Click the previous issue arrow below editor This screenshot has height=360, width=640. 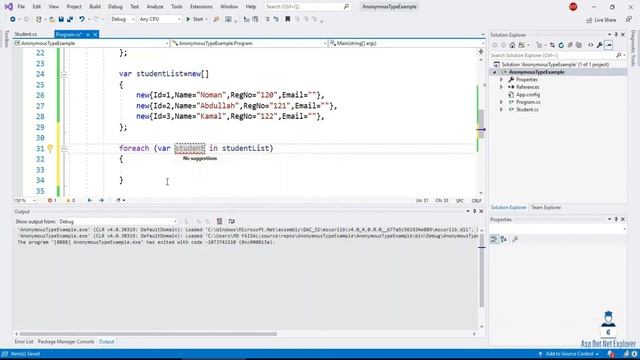pos(90,200)
